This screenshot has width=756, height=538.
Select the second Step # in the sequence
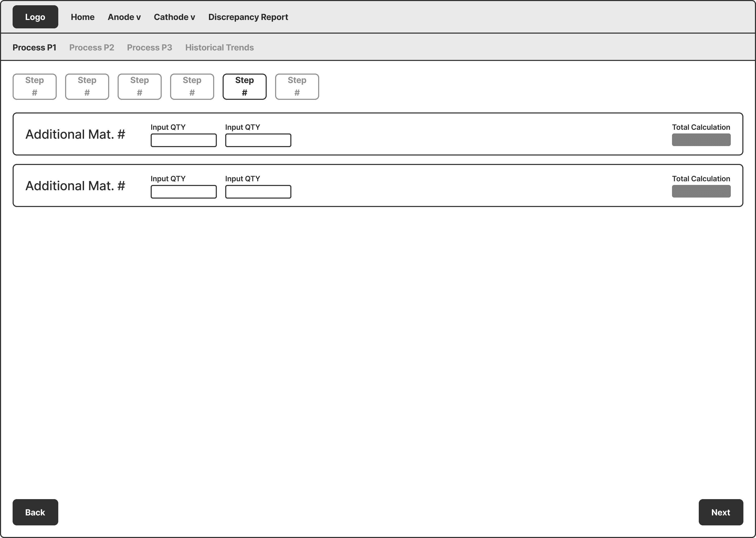point(87,86)
